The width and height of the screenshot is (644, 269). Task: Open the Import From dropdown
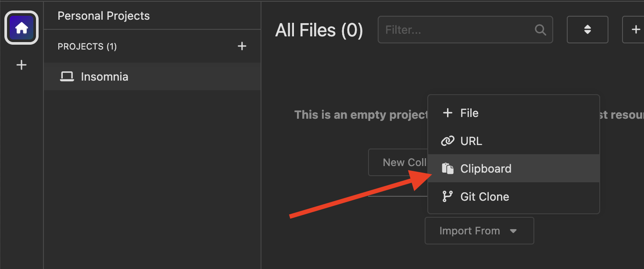click(x=479, y=230)
